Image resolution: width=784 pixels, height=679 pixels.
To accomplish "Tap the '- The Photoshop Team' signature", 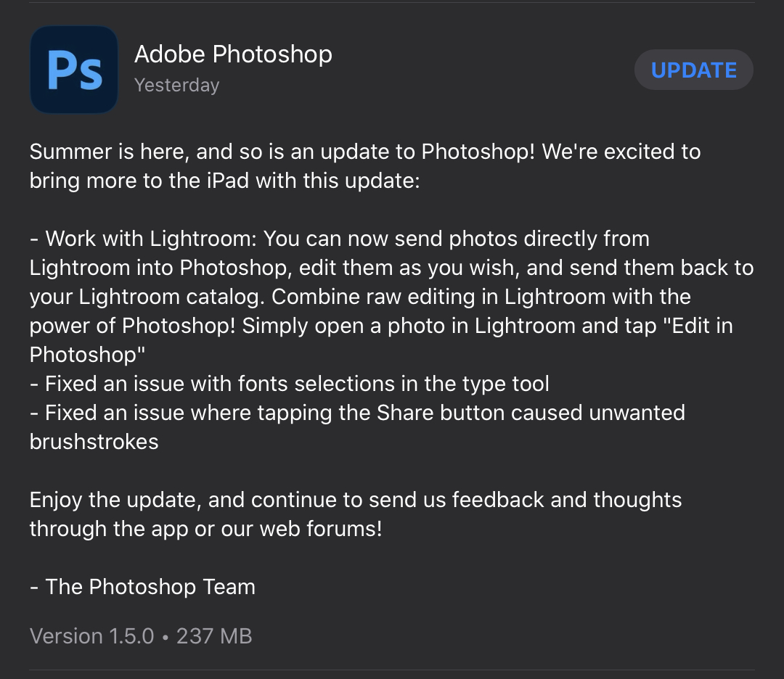I will point(142,587).
